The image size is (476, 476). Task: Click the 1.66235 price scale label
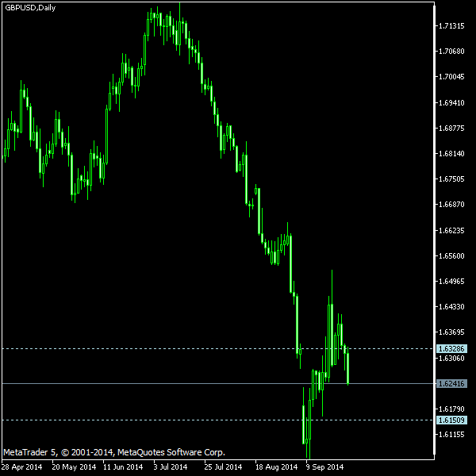(x=451, y=231)
